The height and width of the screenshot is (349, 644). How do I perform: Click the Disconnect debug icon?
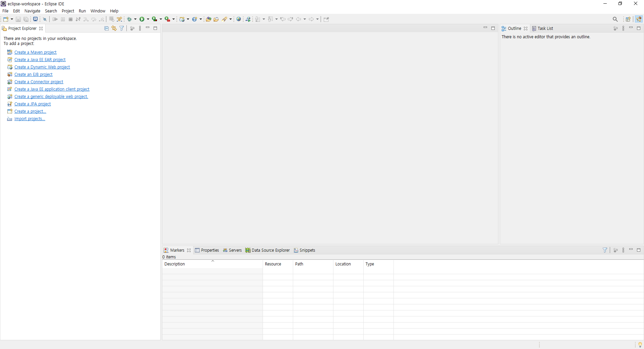click(78, 19)
